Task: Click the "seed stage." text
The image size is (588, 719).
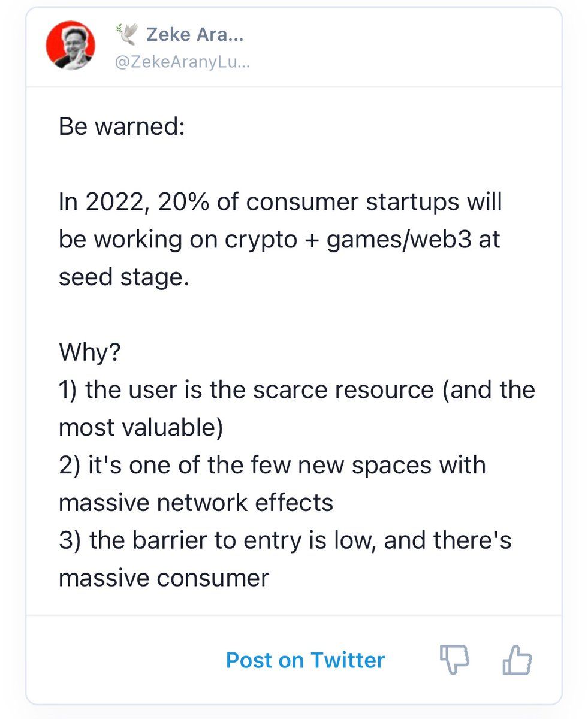Action: tap(123, 277)
